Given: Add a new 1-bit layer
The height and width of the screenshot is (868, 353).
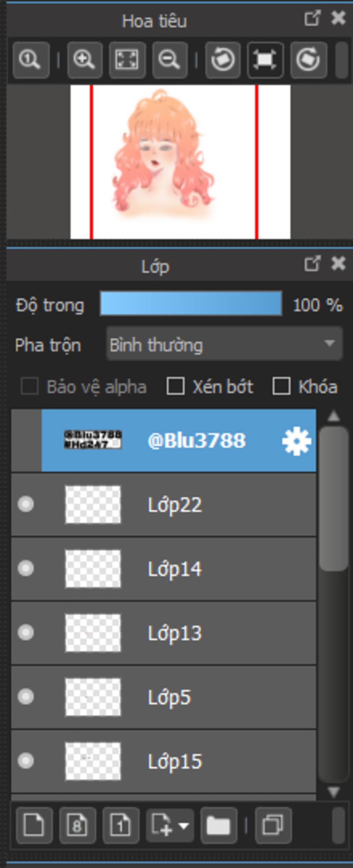Looking at the screenshot, I should coord(121,825).
